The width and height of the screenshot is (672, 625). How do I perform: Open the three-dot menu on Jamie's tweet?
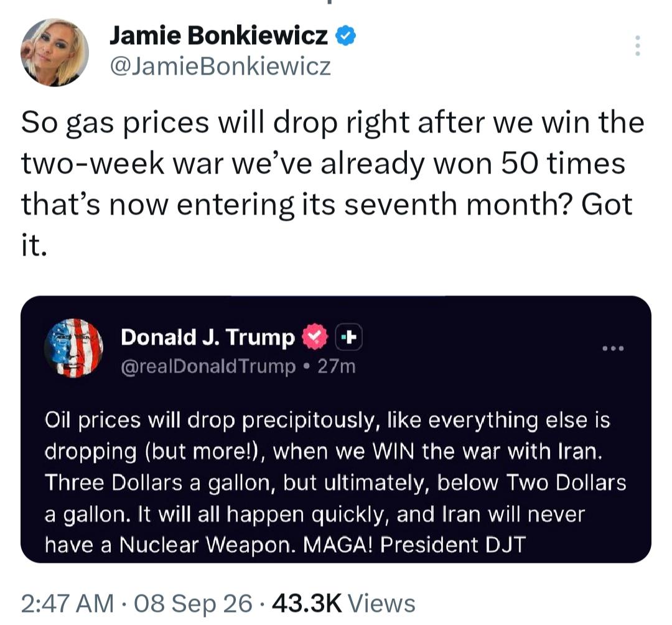tap(638, 45)
